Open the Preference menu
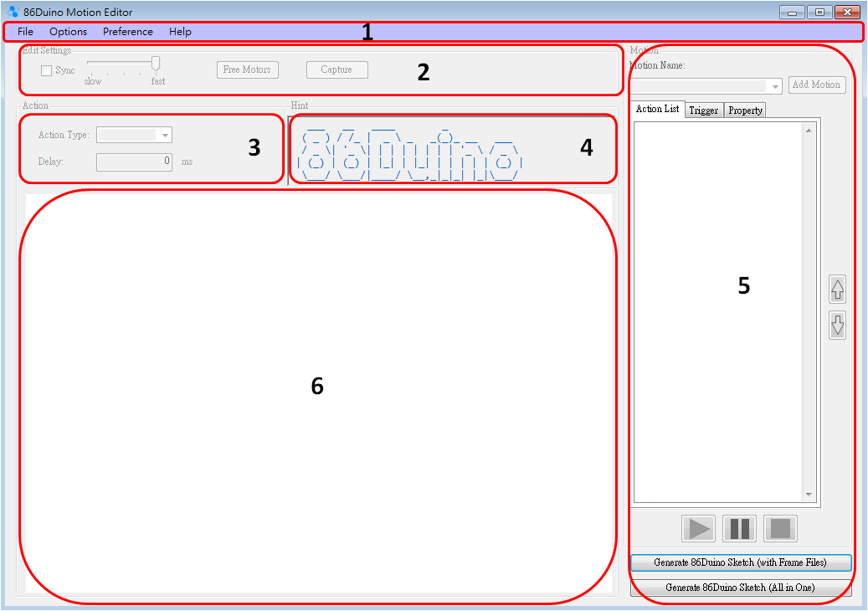The height and width of the screenshot is (611, 868). pos(128,32)
